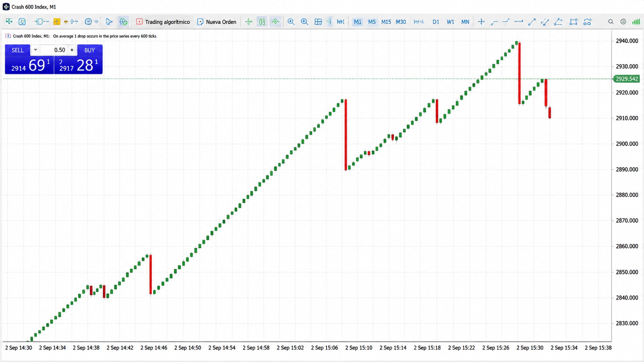The height and width of the screenshot is (362, 644).
Task: Select the double-line channel tool
Action: pyautogui.click(x=545, y=22)
